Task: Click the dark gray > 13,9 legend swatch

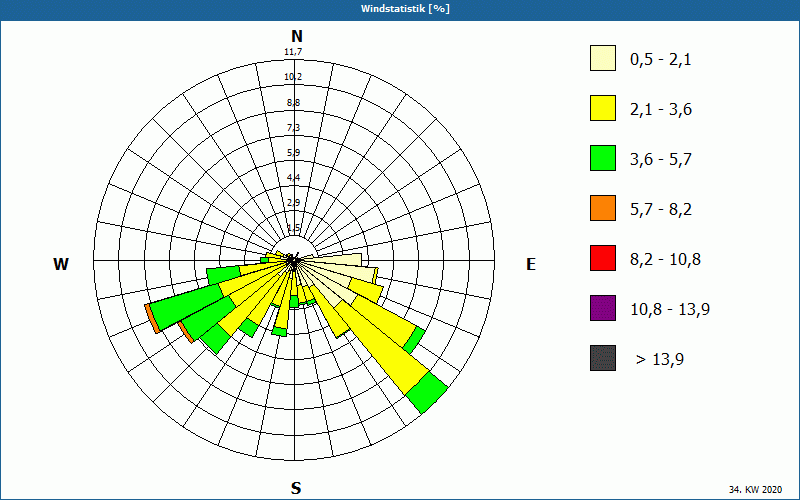Action: (603, 358)
